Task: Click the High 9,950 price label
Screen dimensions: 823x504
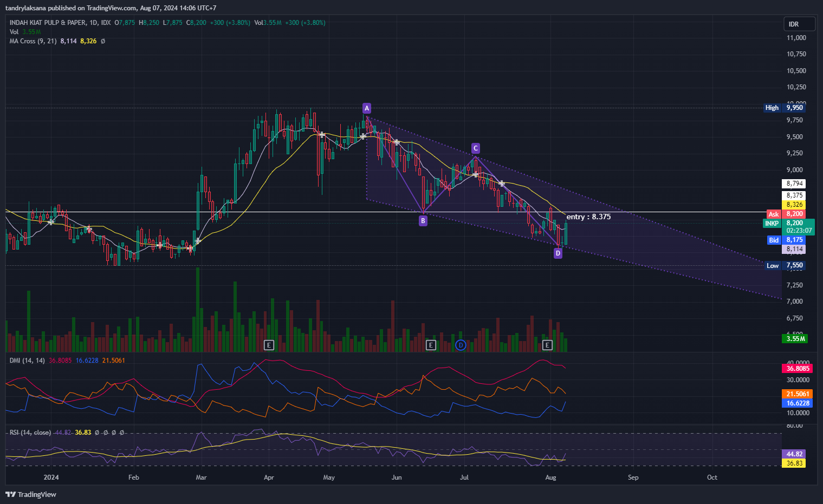Action: [784, 108]
